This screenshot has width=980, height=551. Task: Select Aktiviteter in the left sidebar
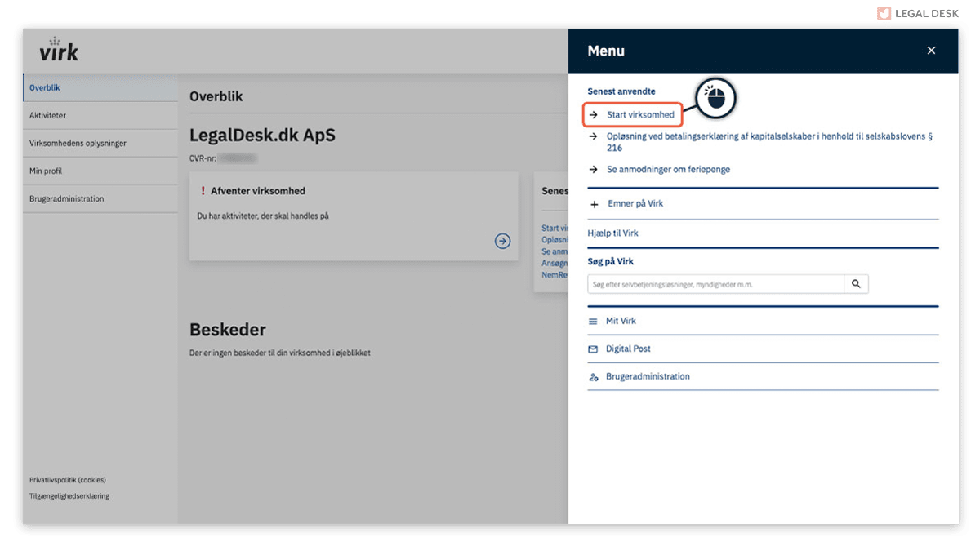(x=100, y=116)
